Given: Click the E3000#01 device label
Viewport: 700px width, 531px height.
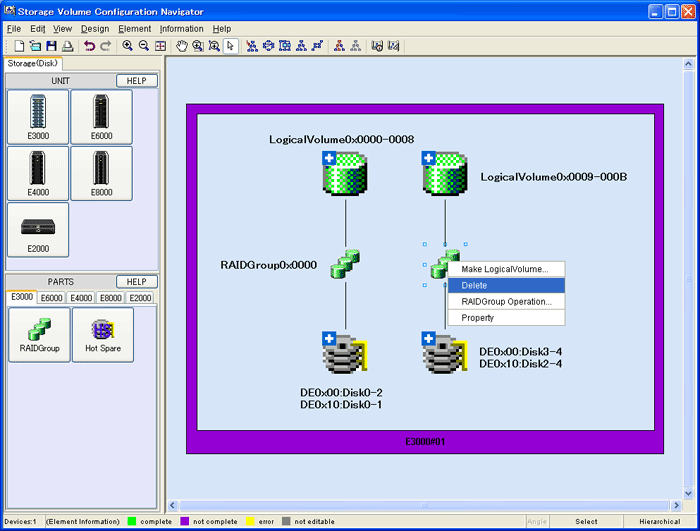Looking at the screenshot, I should pyautogui.click(x=425, y=442).
